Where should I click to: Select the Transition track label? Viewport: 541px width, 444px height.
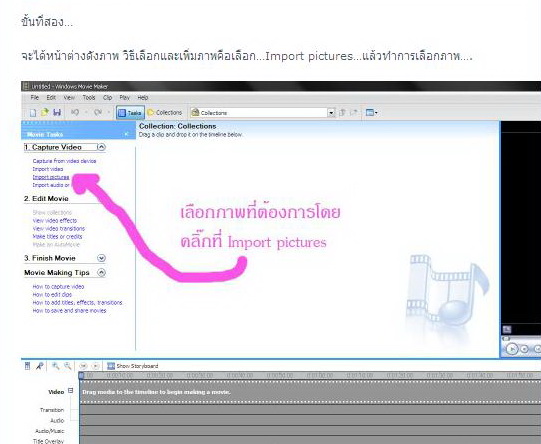click(x=52, y=410)
